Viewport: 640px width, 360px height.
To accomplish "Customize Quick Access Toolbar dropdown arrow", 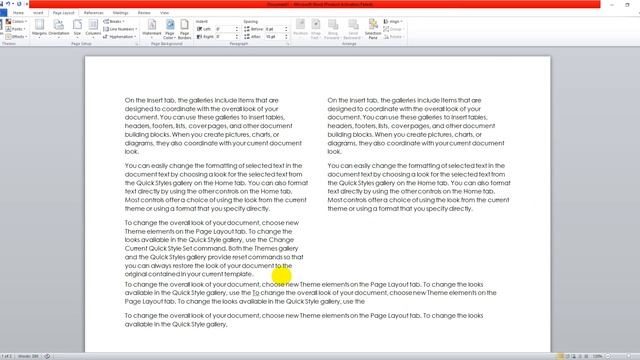I will pos(27,4).
